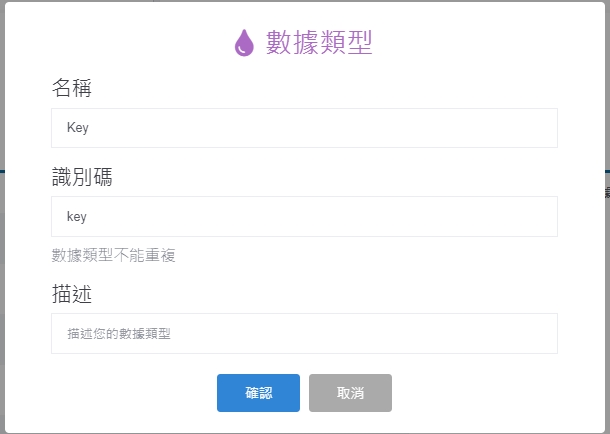Click the 識別碼 label
Viewport: 610px width, 434px height.
[x=82, y=177]
